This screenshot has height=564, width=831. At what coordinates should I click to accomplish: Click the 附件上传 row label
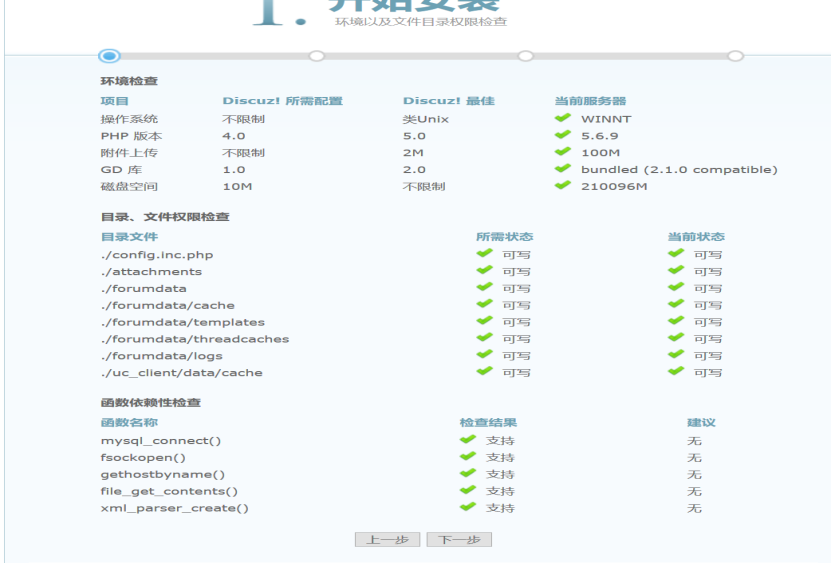pyautogui.click(x=129, y=153)
